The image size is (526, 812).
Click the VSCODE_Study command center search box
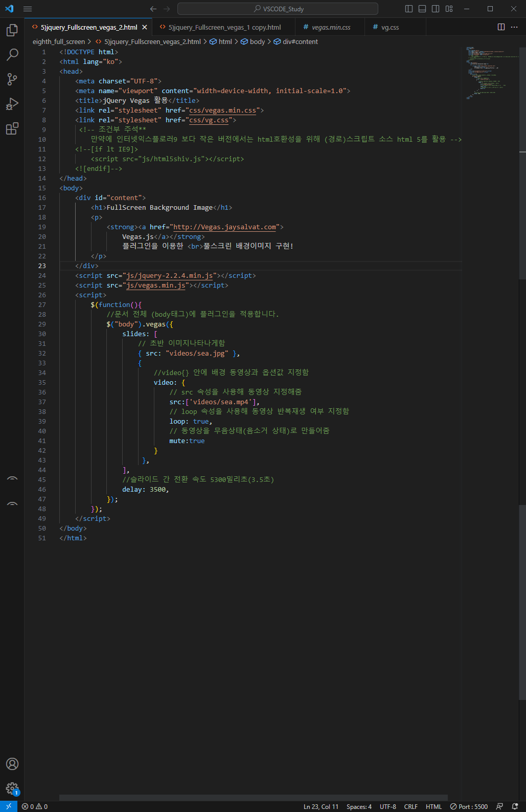click(278, 9)
